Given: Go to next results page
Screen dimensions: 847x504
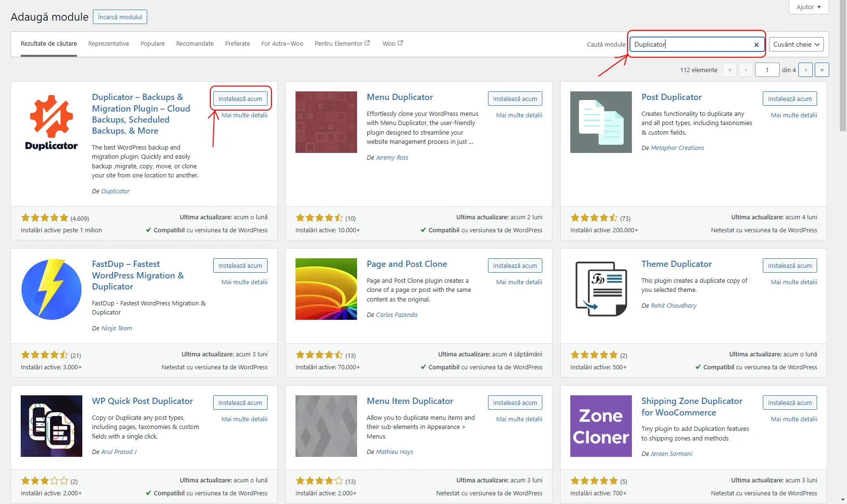Looking at the screenshot, I should [x=806, y=70].
